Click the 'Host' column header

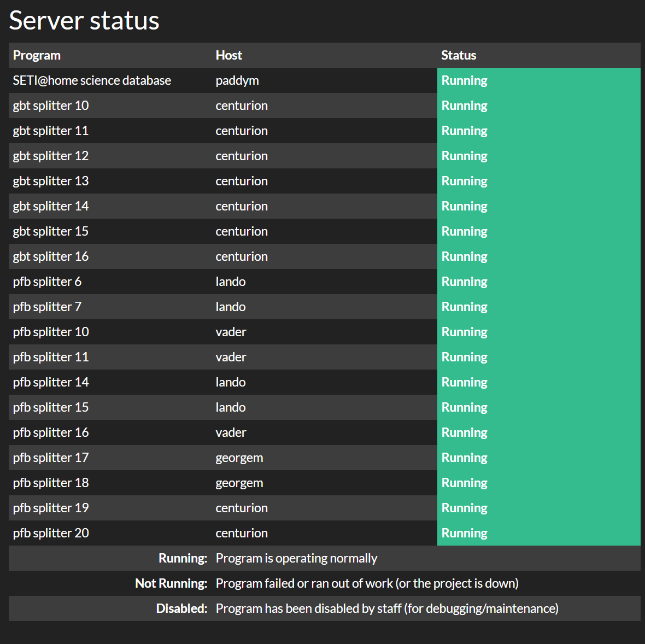point(228,55)
